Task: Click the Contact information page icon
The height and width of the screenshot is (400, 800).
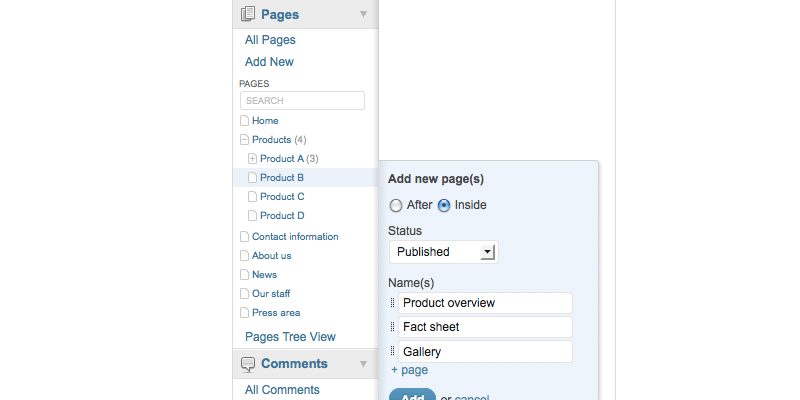Action: click(244, 237)
